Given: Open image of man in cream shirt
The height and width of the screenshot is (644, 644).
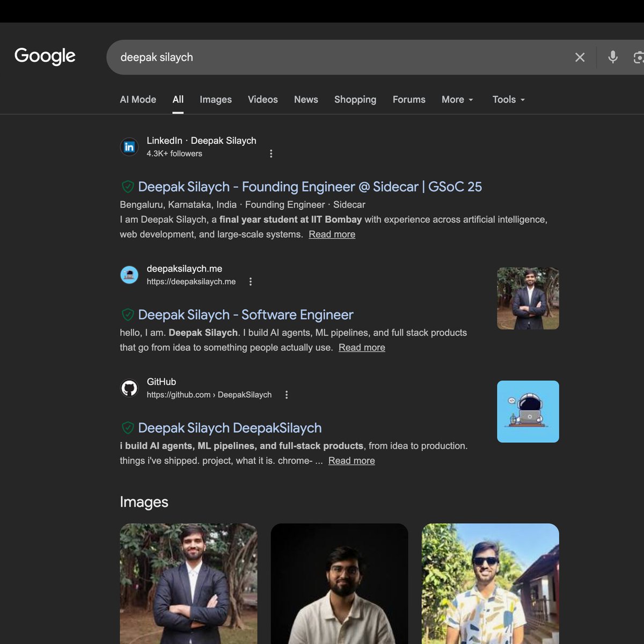Looking at the screenshot, I should pos(339,583).
